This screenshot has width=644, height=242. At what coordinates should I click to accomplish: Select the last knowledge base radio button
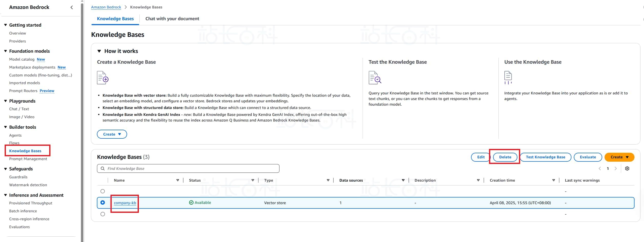pos(103,214)
